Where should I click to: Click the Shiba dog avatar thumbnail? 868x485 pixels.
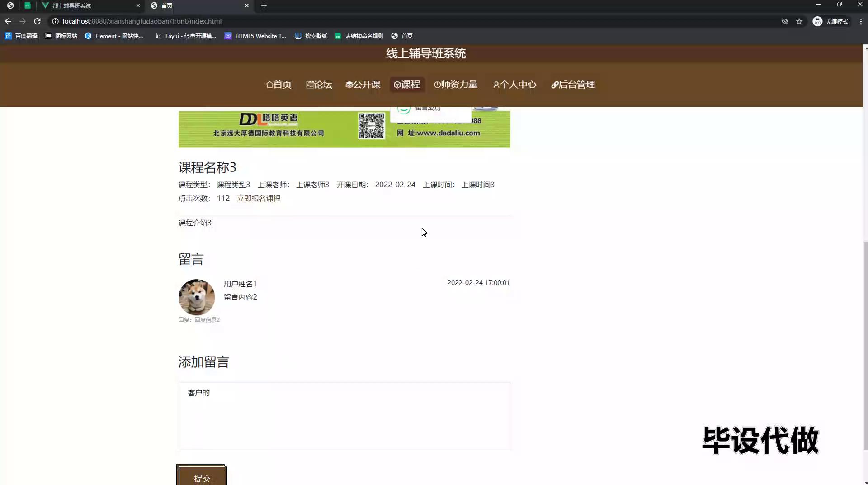coord(197,297)
